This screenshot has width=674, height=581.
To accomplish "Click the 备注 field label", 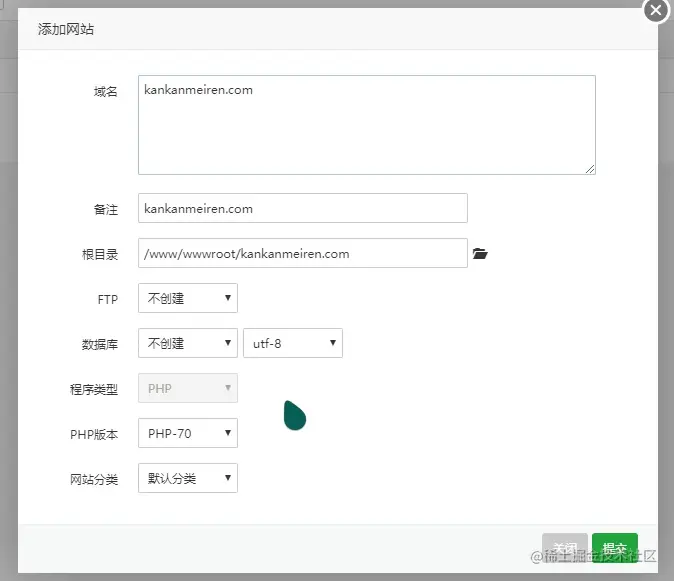I will (106, 210).
